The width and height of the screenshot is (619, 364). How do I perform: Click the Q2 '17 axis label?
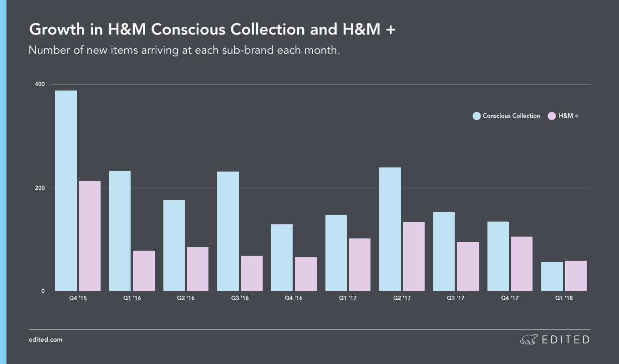(402, 298)
